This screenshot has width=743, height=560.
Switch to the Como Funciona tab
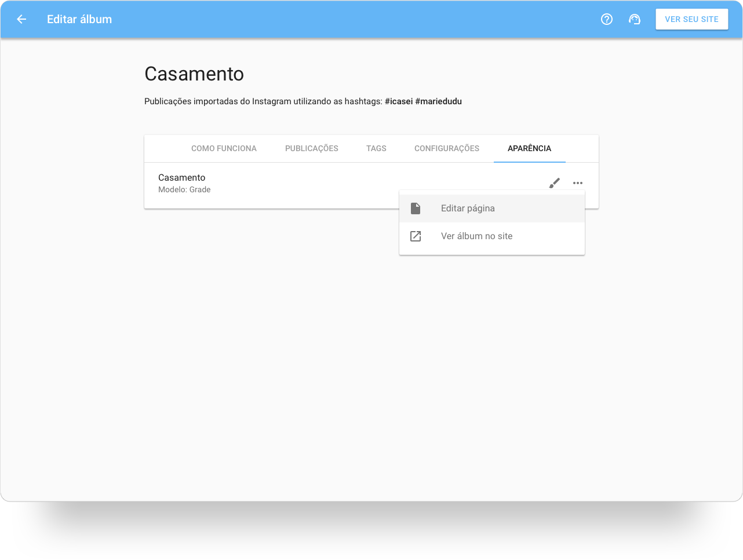(x=224, y=148)
